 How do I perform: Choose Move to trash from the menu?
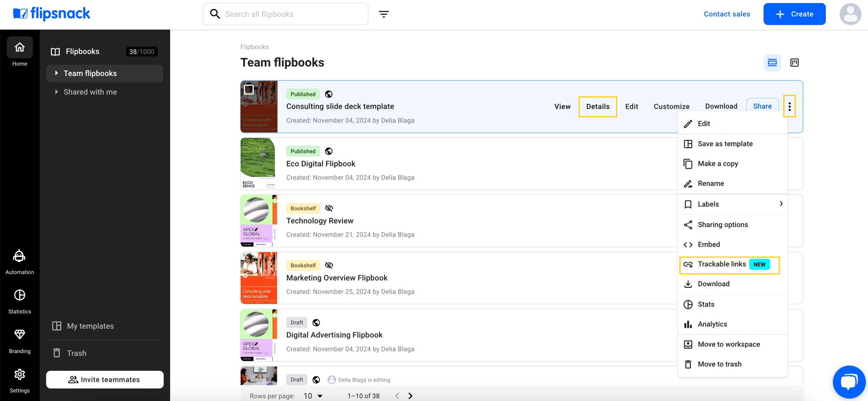tap(719, 364)
